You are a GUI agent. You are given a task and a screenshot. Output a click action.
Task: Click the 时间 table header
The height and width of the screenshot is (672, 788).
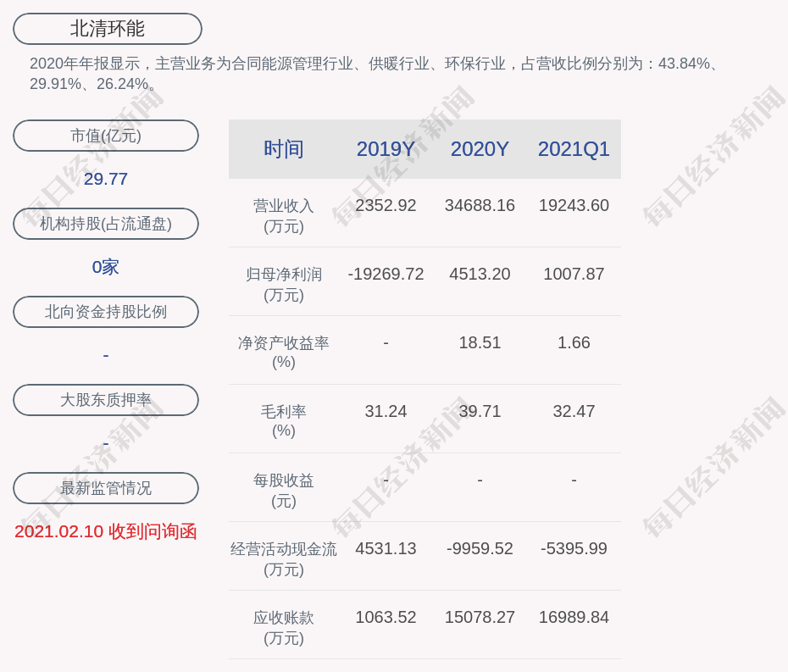click(x=284, y=149)
